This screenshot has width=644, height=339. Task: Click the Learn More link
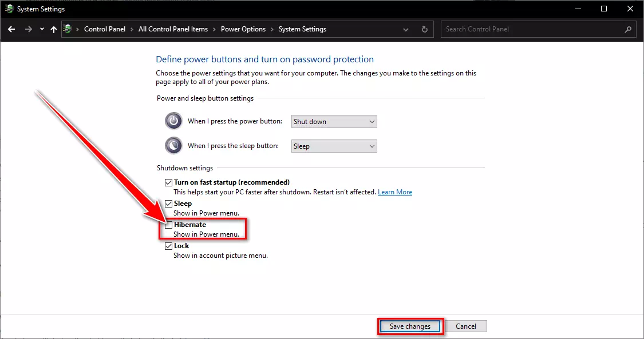click(x=394, y=192)
